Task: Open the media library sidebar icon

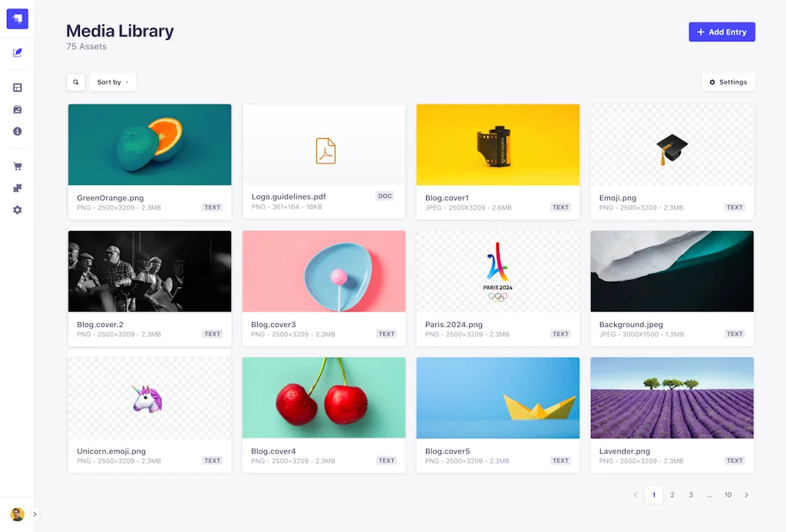Action: point(18,109)
